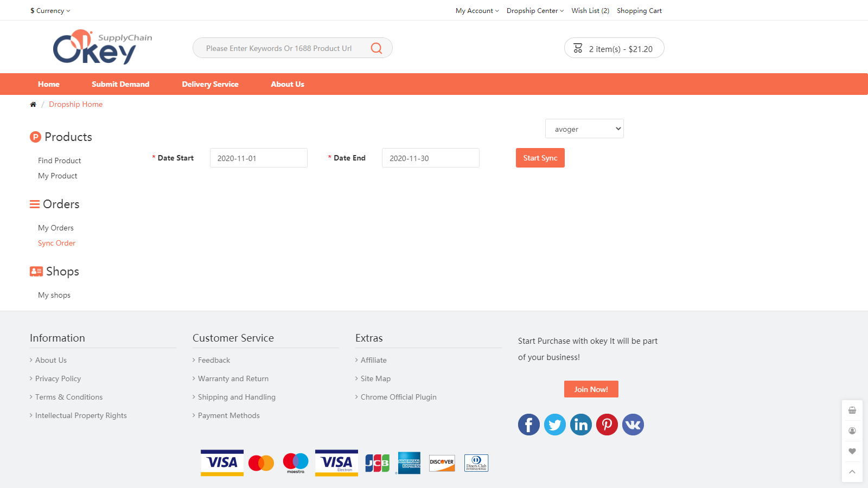Select the Submit Demand menu item
868x488 pixels.
pos(120,84)
